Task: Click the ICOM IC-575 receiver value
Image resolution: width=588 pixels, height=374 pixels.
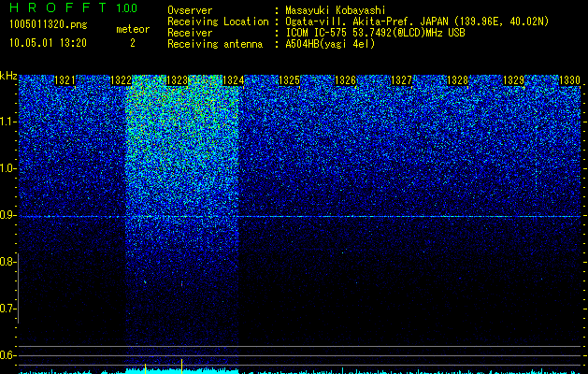Action: 375,33
